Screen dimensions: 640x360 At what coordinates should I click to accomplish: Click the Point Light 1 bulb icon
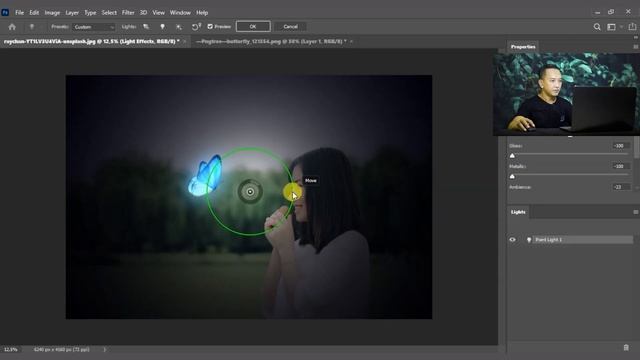pyautogui.click(x=529, y=240)
